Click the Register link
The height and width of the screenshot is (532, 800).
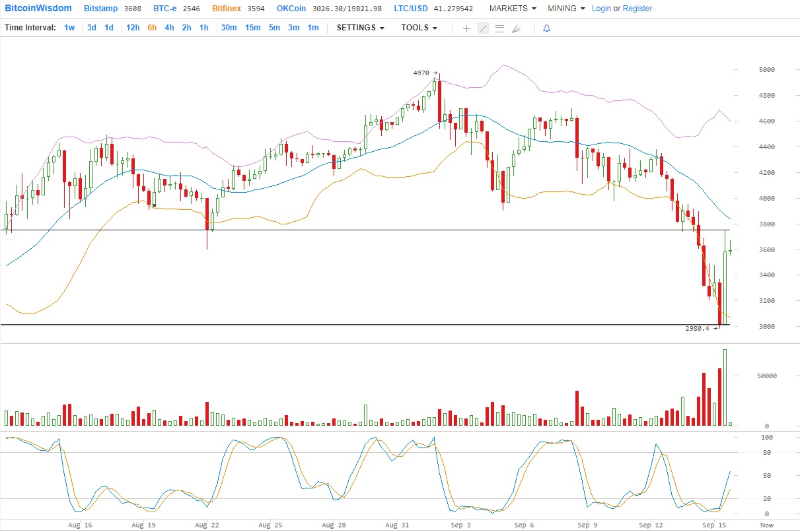(x=637, y=9)
